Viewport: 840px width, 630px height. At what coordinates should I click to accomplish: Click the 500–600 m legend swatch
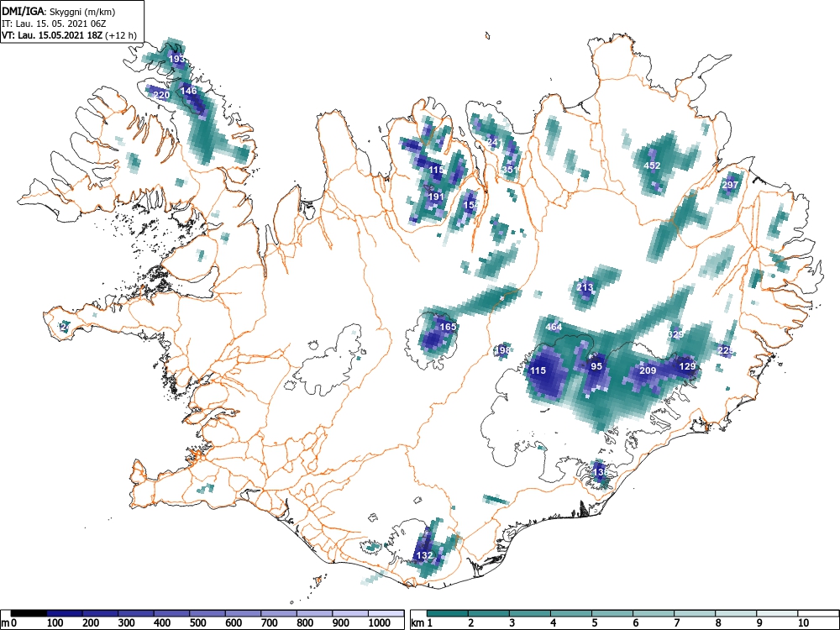[207, 613]
